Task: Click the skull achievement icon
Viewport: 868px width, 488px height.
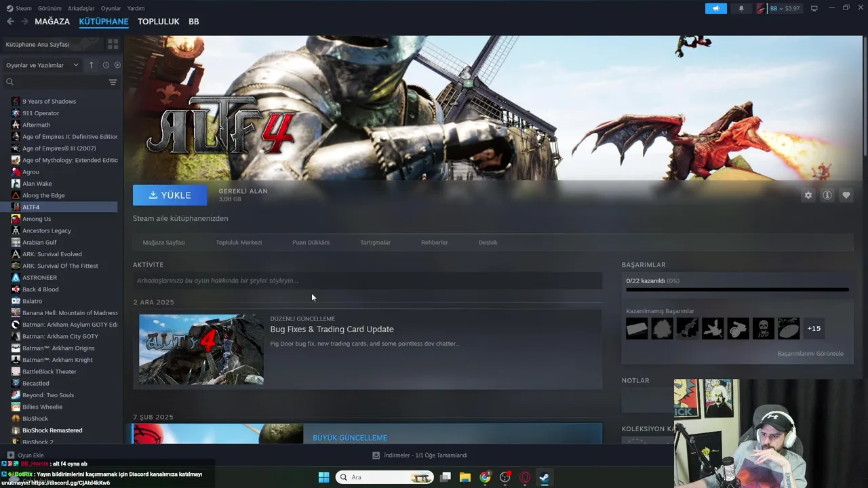Action: 764,329
